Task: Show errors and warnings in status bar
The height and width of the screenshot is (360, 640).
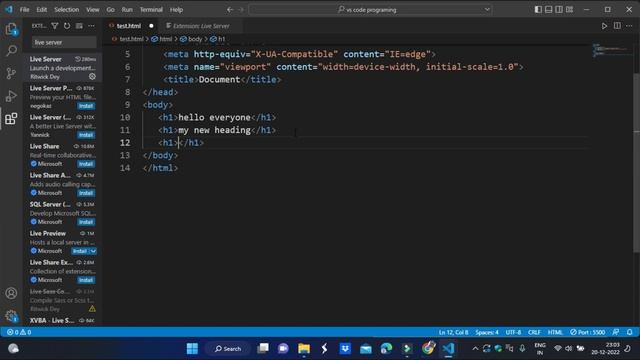Action: tap(19, 332)
